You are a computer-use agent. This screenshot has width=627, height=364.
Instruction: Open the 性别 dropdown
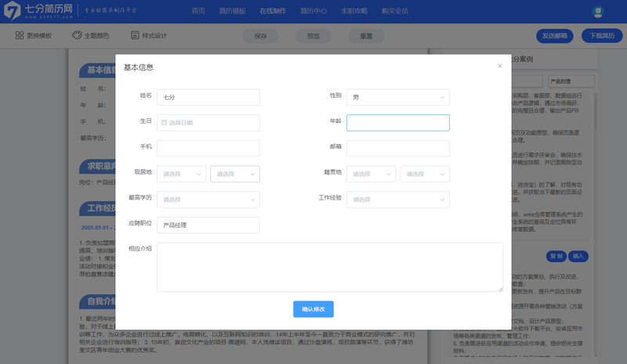point(398,97)
